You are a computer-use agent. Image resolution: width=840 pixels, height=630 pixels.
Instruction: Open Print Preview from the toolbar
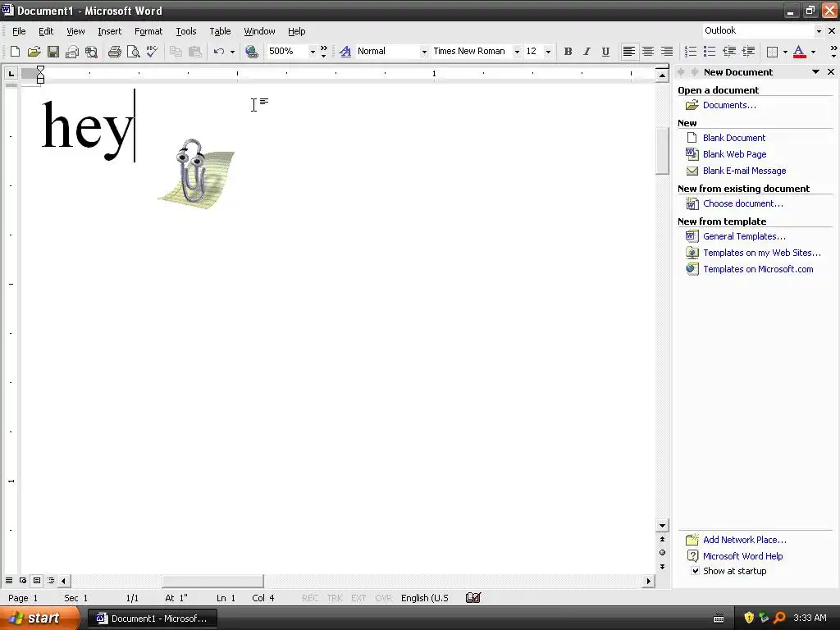133,52
